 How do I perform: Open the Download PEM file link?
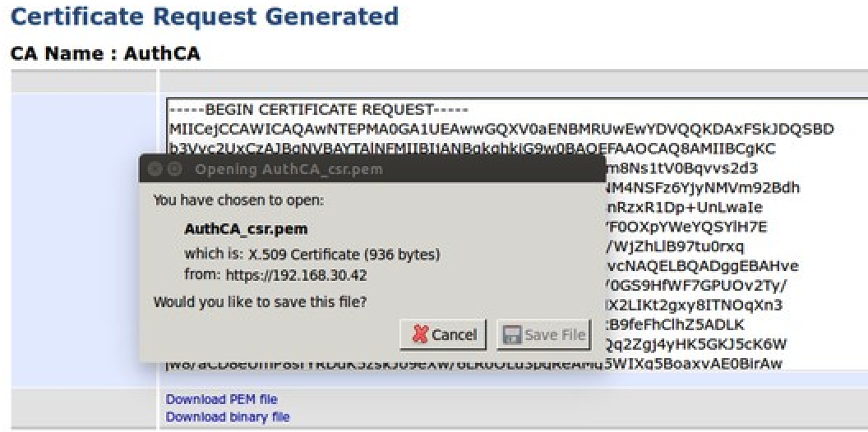point(221,400)
